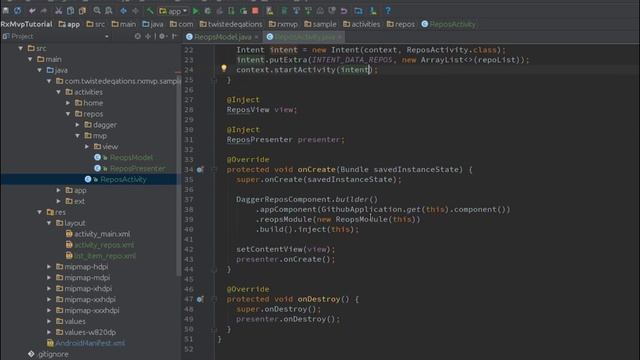This screenshot has height=360, width=640.
Task: Click the Paste clipboard icon
Action: click(x=82, y=11)
